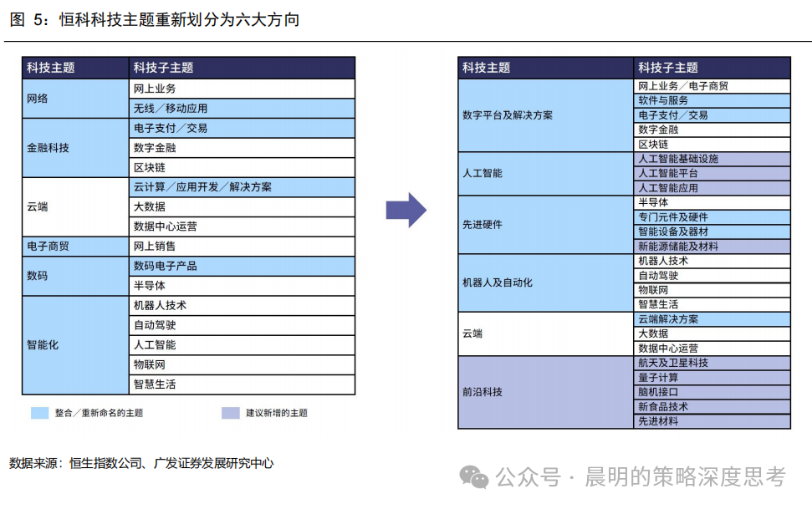
Task: Select the '智能设备及器材' cell
Action: [x=712, y=232]
